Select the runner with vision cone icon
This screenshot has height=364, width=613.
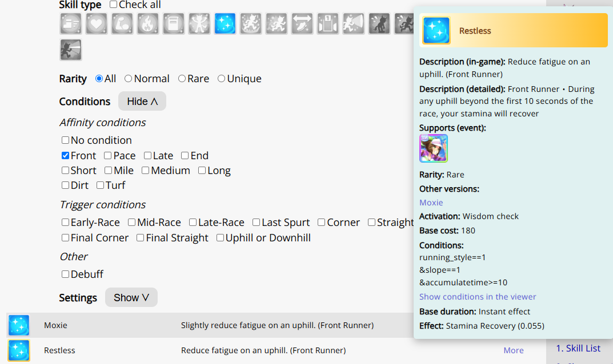pos(354,24)
